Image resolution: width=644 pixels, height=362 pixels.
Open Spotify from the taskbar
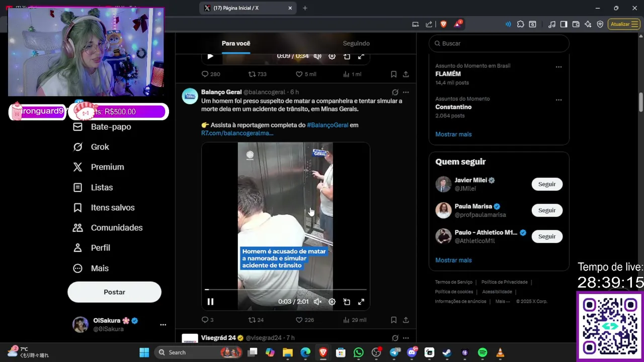(482, 352)
